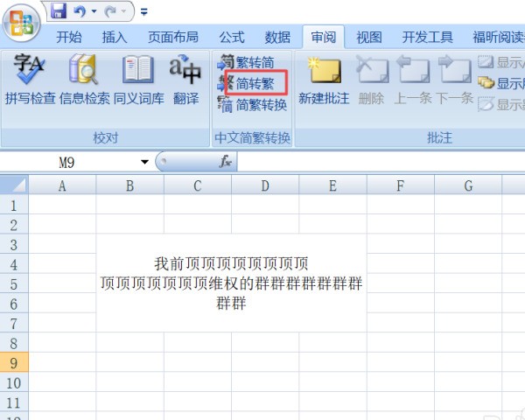Click cell F2
Image resolution: width=525 pixels, height=420 pixels.
[401, 224]
